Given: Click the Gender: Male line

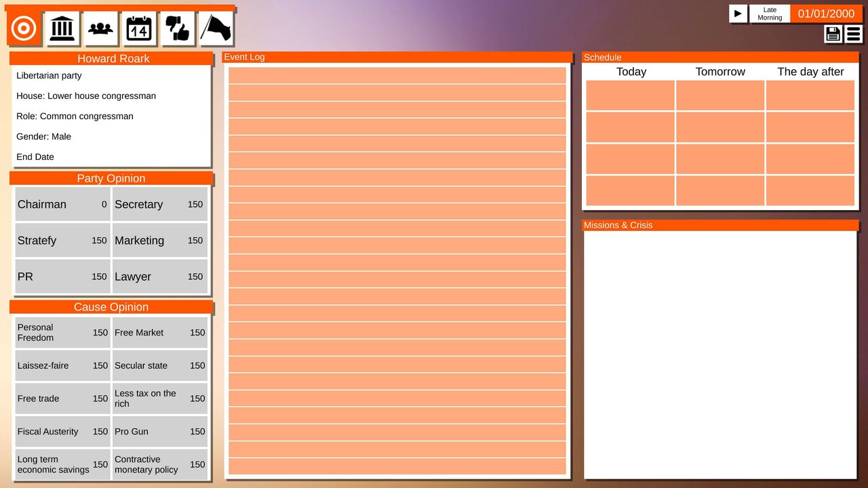Looking at the screenshot, I should click(x=43, y=136).
